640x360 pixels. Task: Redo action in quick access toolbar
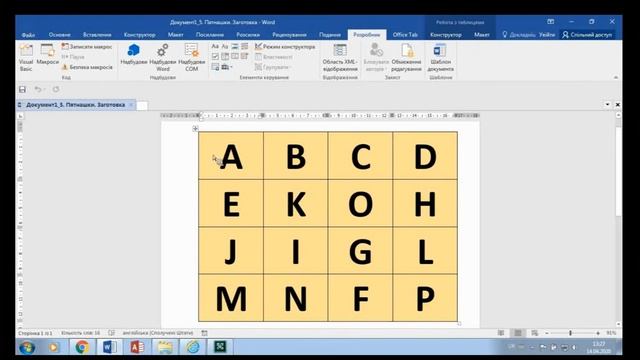(x=56, y=89)
